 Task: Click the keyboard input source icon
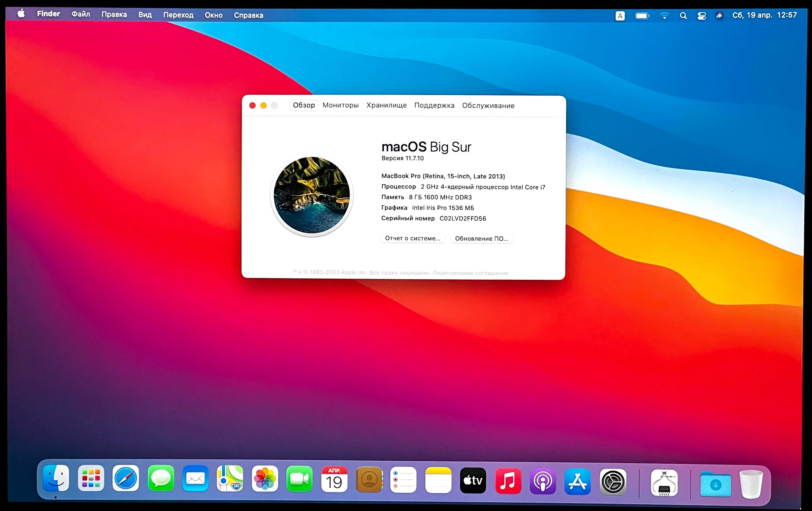click(x=620, y=16)
